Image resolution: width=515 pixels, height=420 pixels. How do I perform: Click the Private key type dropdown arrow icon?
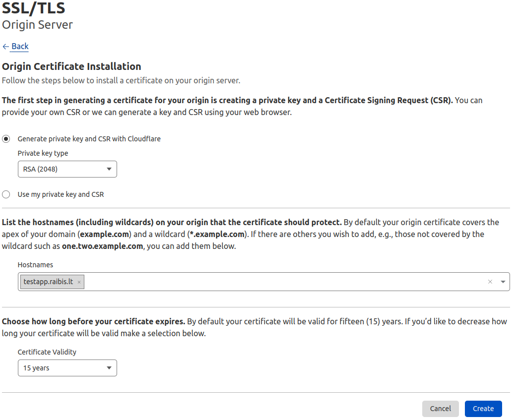(109, 169)
